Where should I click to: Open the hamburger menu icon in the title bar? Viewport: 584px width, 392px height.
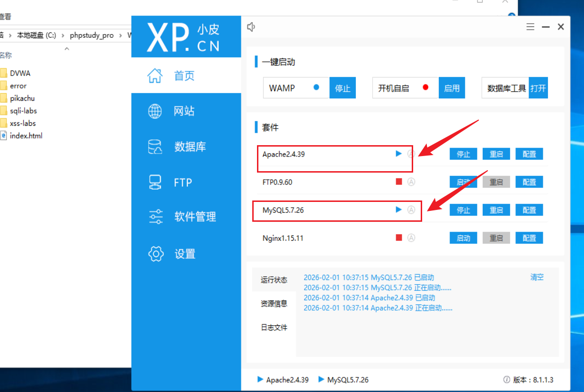(531, 27)
